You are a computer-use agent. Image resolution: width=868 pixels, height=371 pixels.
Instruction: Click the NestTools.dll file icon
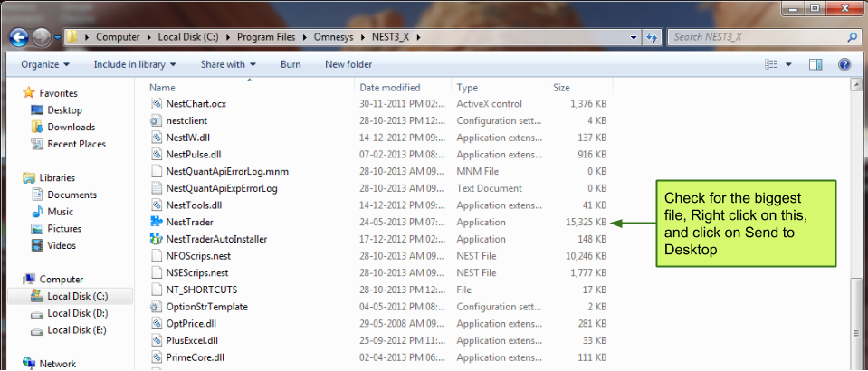tap(156, 205)
